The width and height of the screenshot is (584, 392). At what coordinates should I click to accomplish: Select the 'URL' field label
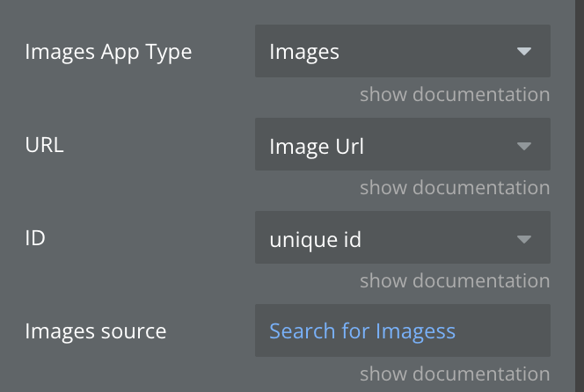45,145
